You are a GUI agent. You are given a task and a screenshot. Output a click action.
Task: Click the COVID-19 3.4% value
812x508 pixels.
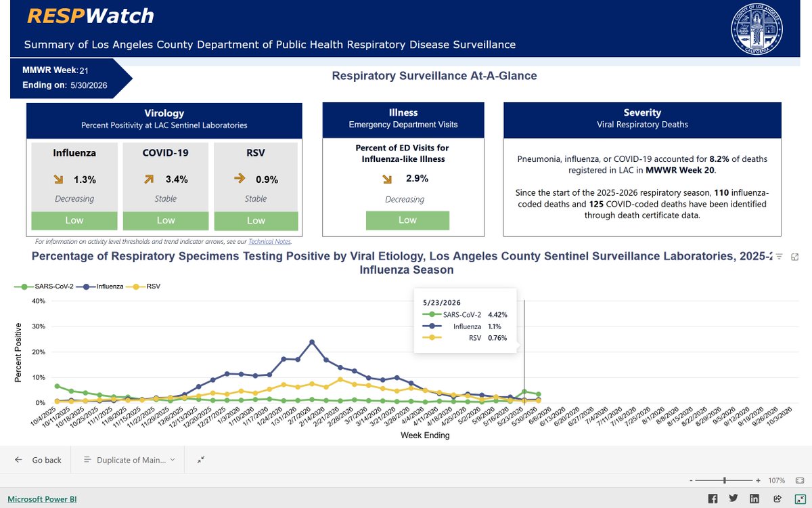176,179
